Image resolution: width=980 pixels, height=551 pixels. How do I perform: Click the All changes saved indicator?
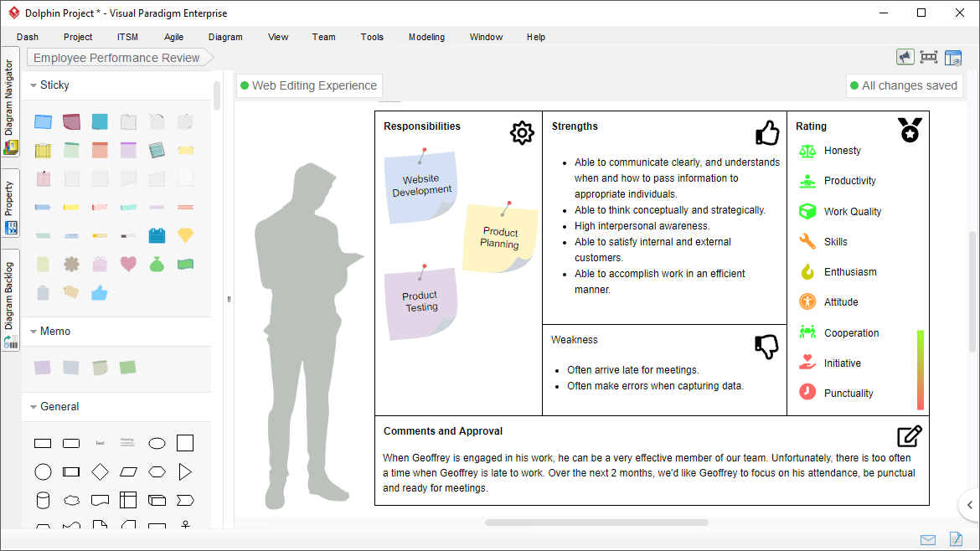click(904, 85)
